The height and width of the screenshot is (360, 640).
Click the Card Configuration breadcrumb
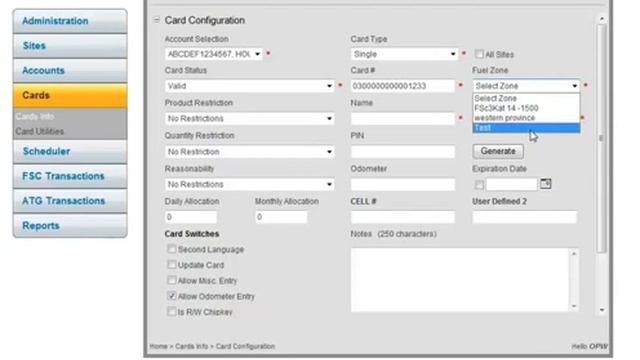point(245,347)
